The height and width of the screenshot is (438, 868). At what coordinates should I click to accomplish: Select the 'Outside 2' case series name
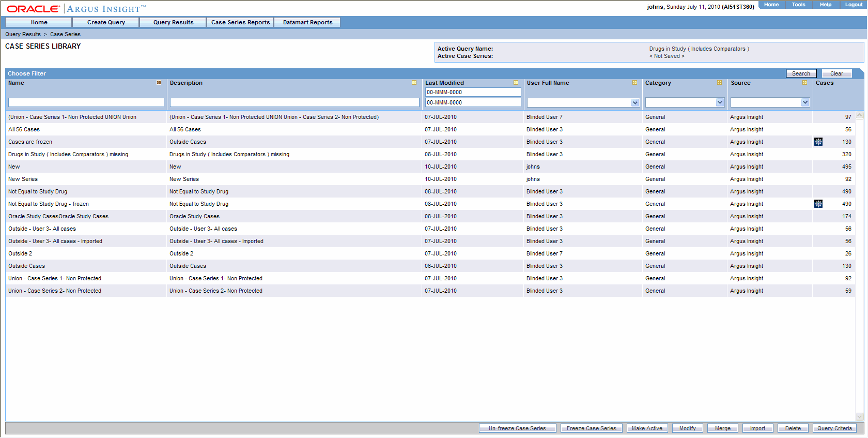[x=20, y=253]
